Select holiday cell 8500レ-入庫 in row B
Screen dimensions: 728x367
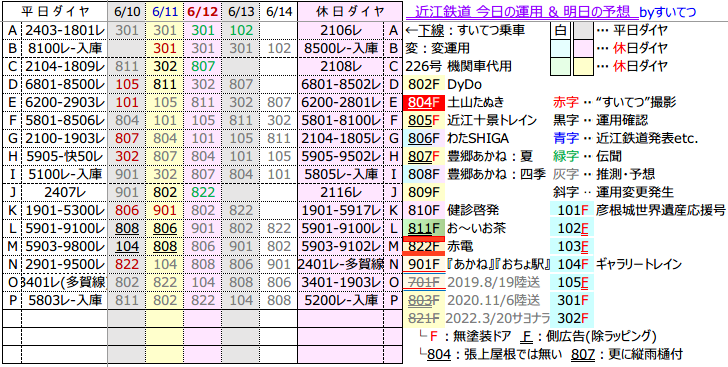click(342, 49)
